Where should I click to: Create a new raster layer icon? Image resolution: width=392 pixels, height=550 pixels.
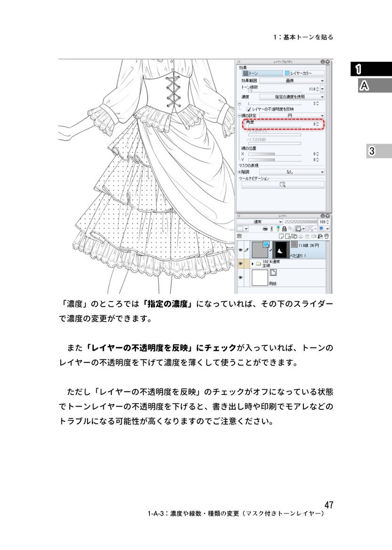(281, 236)
